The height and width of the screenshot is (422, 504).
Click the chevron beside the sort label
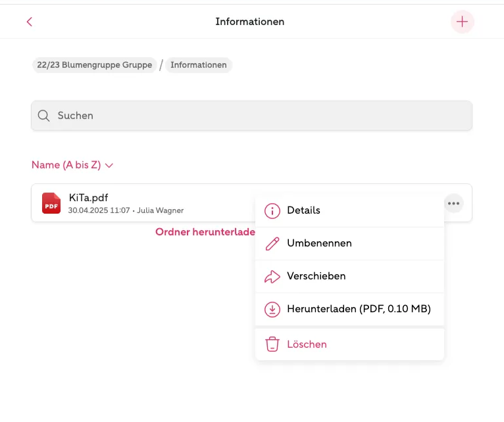pos(109,166)
